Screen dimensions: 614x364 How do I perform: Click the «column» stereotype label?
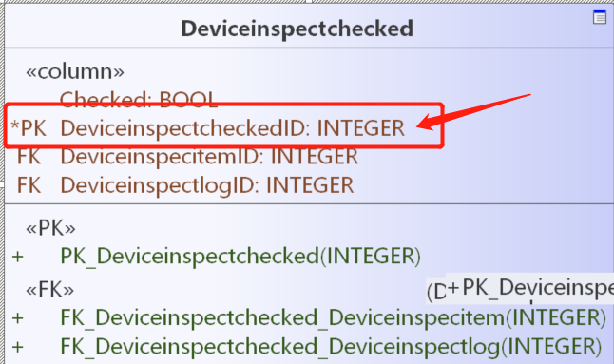tap(75, 71)
